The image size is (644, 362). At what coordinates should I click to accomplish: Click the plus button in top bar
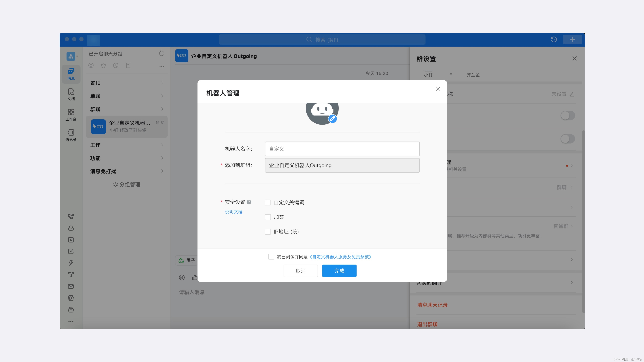coord(572,39)
